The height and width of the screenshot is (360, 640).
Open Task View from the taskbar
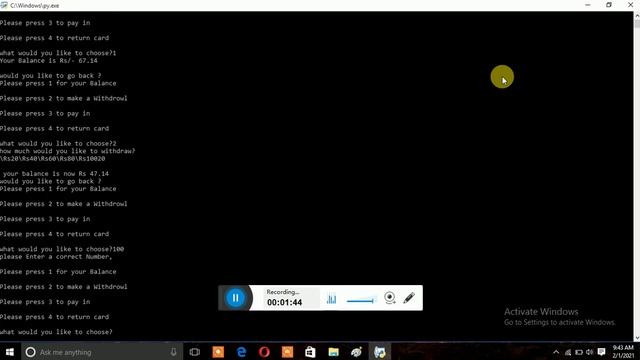pos(195,352)
